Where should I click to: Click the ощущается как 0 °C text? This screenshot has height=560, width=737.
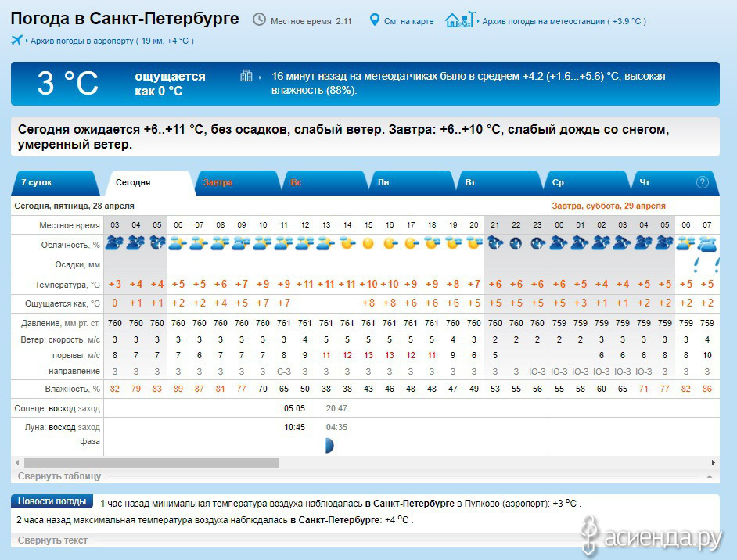(170, 83)
